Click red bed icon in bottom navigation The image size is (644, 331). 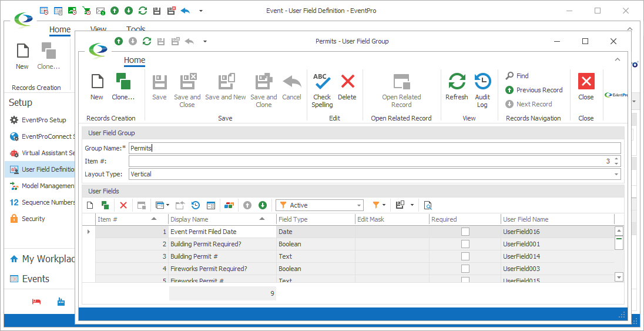[36, 302]
